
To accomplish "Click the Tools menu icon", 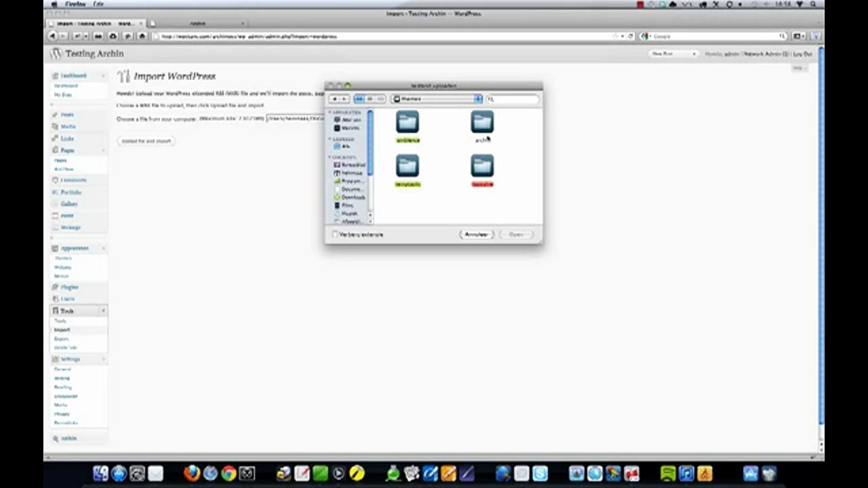I will coord(56,310).
